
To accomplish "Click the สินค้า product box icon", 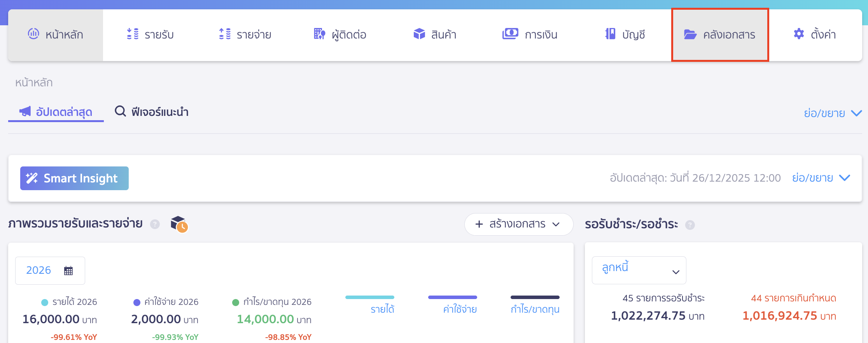I will pos(419,34).
